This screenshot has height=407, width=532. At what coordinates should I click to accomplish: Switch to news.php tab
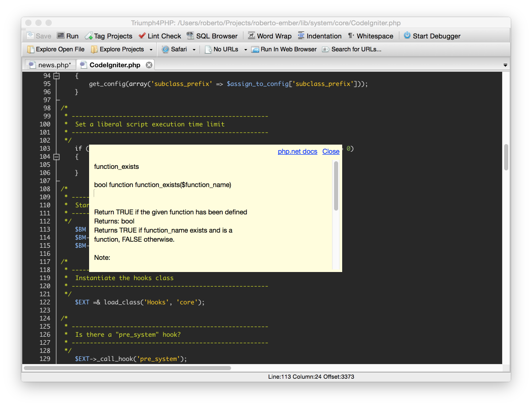(x=51, y=65)
